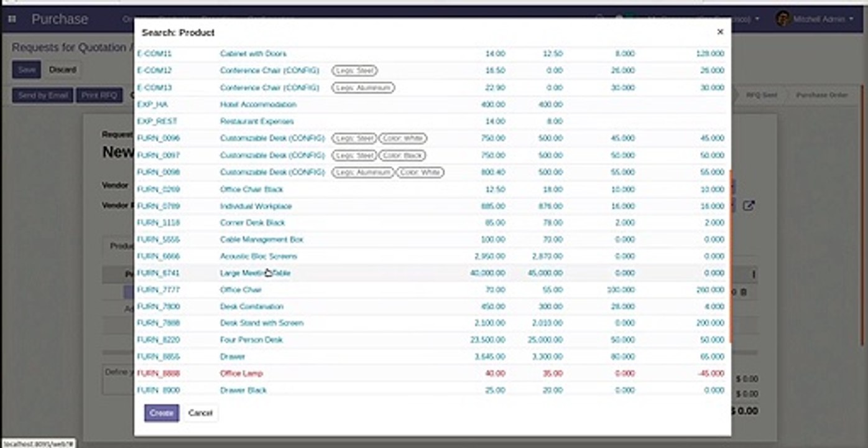Click cost 25,000.00 for Four Person Desk
The height and width of the screenshot is (448, 868).
click(545, 340)
